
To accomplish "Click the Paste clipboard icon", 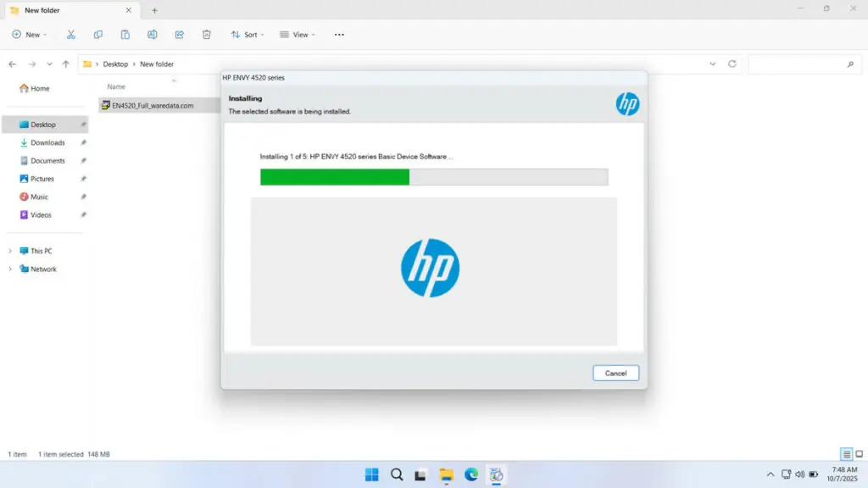I will pyautogui.click(x=125, y=35).
